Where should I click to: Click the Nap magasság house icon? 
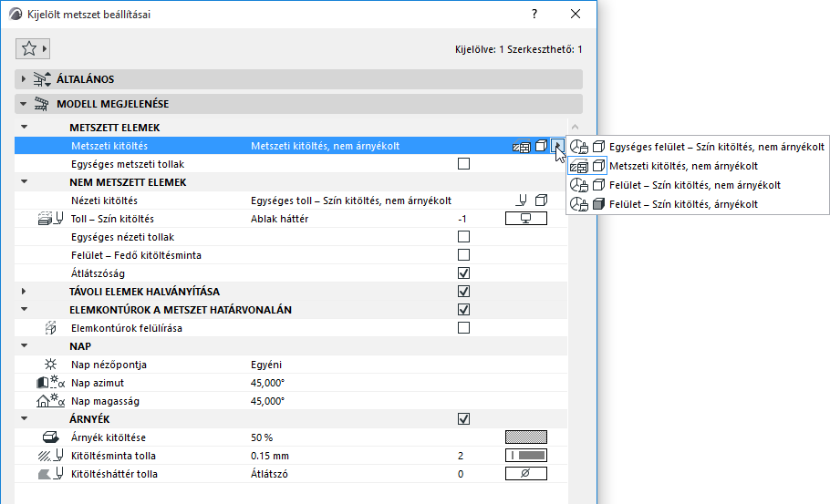pos(51,401)
